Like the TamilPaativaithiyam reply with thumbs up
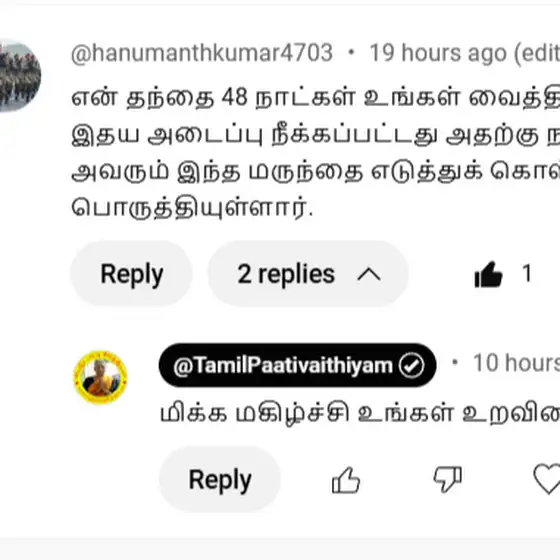This screenshot has width=560, height=560. point(346,480)
